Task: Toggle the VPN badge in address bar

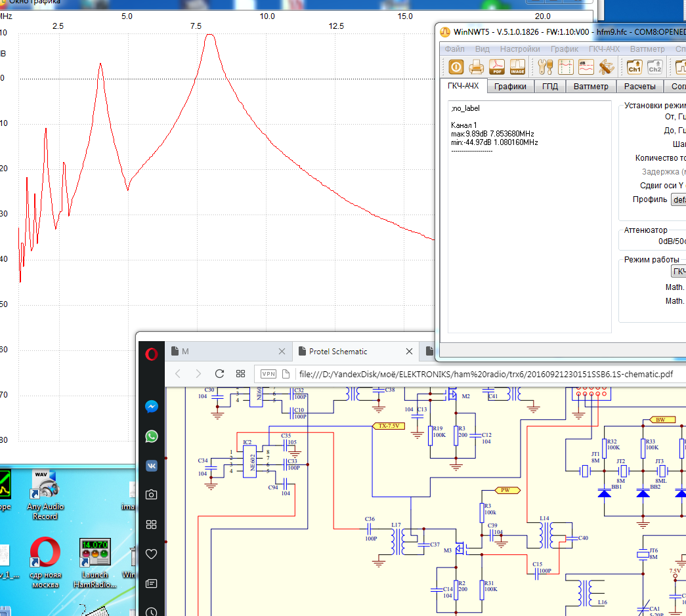Action: pos(268,374)
